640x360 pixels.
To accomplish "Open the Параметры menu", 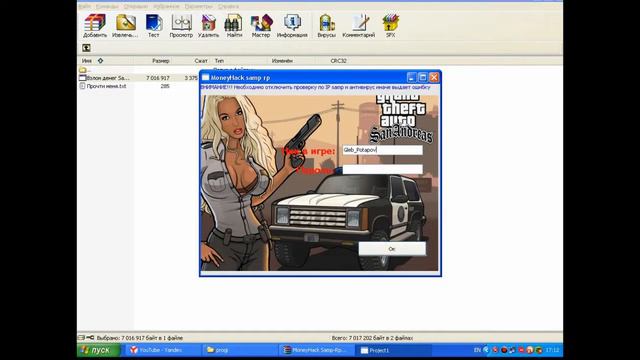I will tap(198, 7).
